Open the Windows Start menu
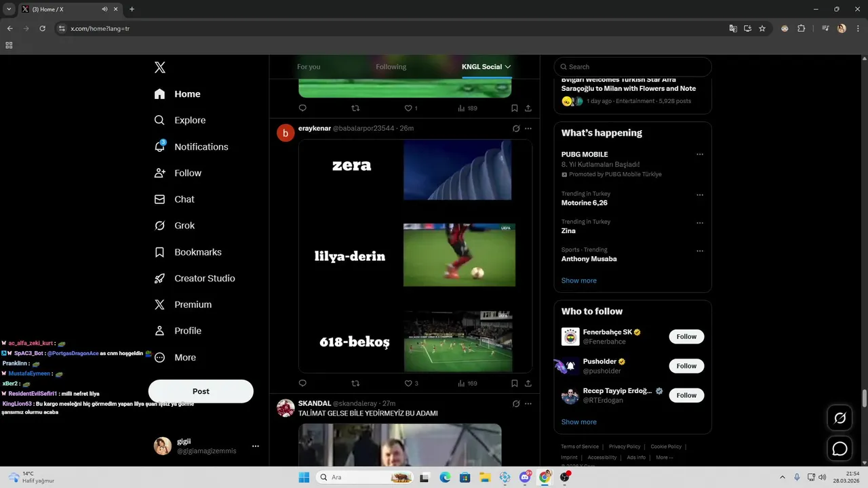Image resolution: width=868 pixels, height=488 pixels. point(304,477)
